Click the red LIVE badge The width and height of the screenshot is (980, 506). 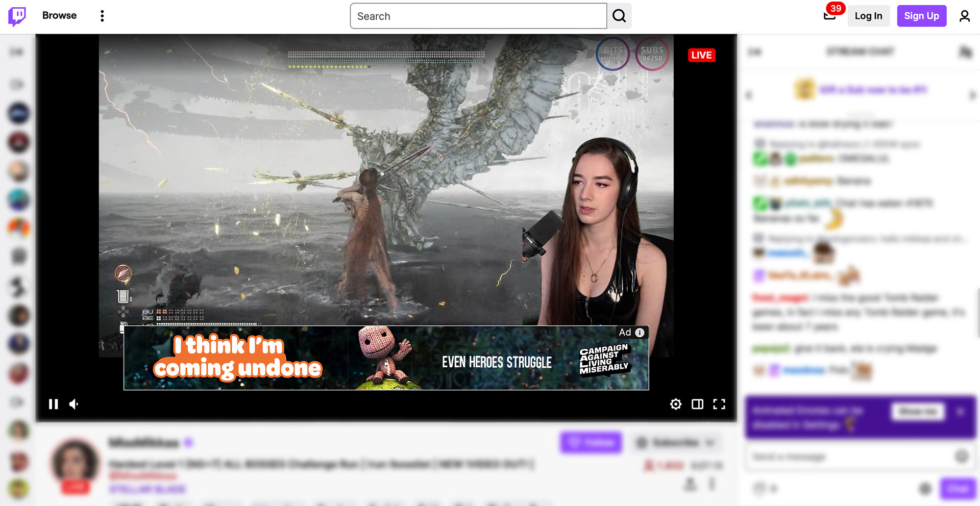coord(701,55)
